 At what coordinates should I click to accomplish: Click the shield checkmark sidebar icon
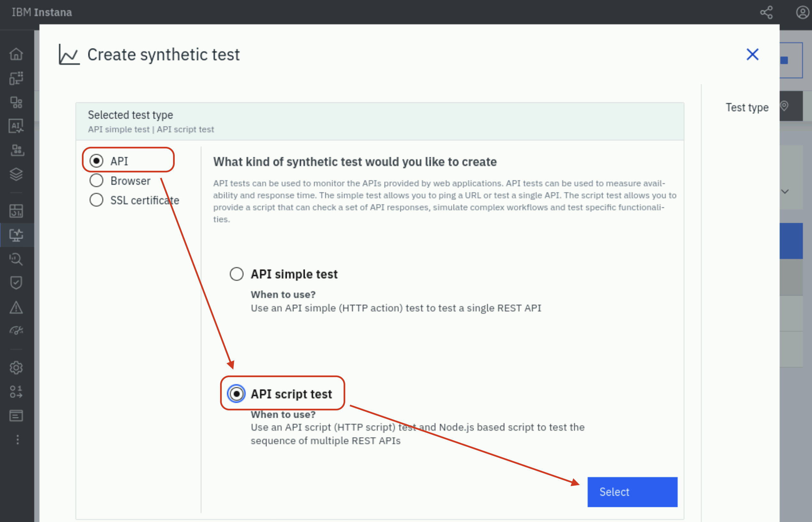16,282
